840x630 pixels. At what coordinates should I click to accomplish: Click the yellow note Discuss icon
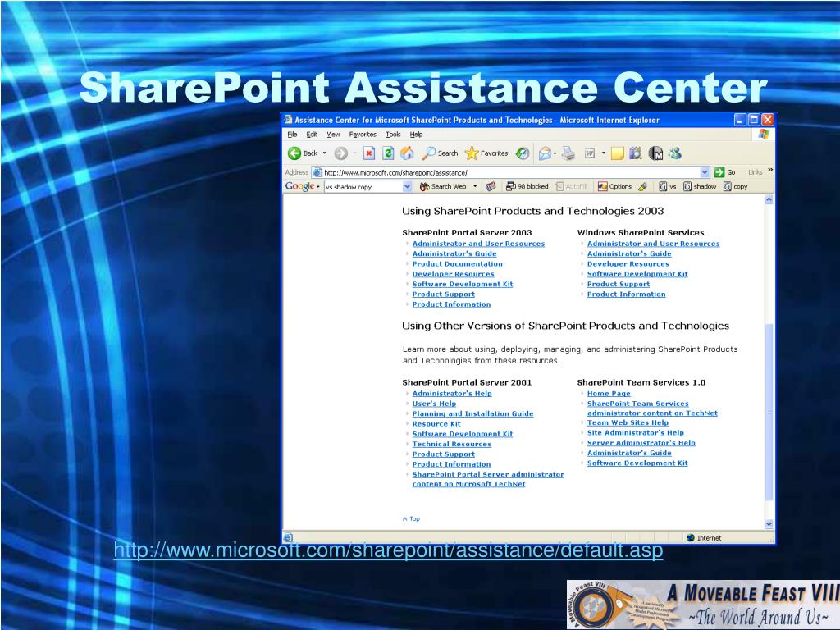pos(618,153)
